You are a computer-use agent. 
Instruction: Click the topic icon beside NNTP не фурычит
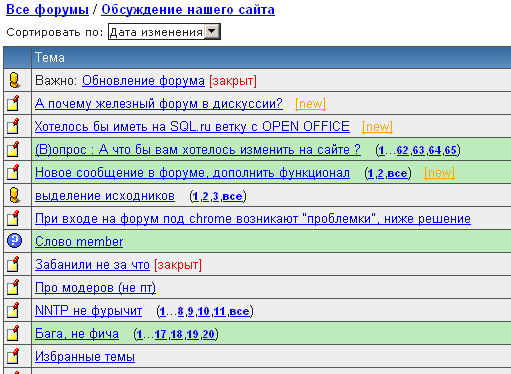coord(13,310)
